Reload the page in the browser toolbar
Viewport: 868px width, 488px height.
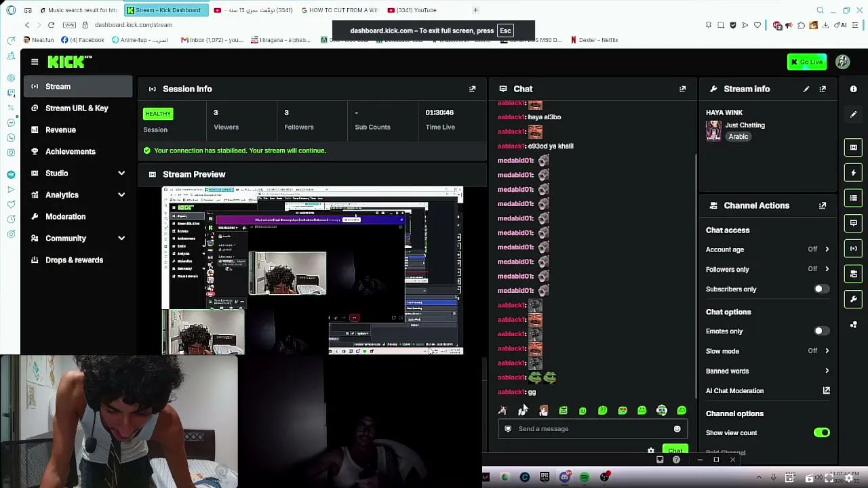(51, 25)
